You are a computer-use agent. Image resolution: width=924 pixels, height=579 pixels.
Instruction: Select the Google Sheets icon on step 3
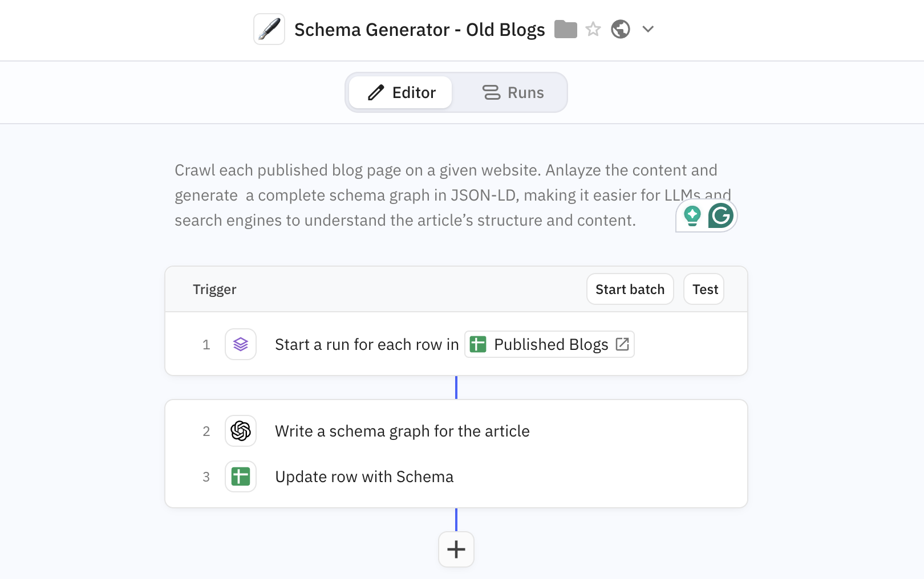[240, 476]
